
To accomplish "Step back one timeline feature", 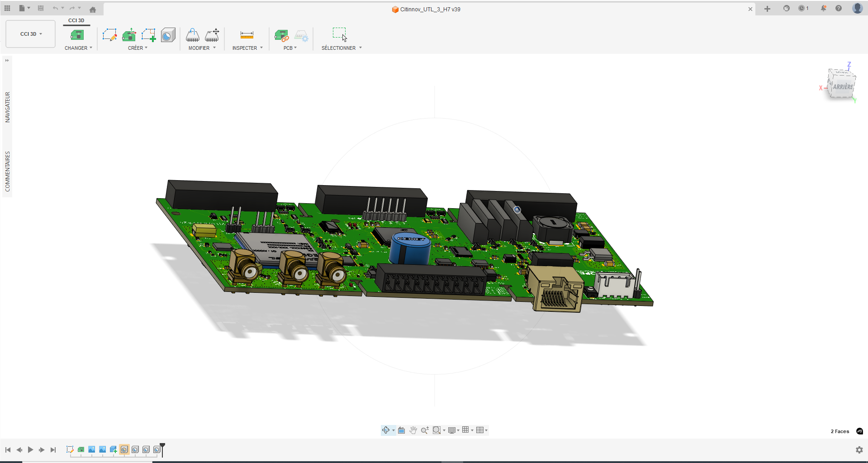I will click(x=19, y=450).
